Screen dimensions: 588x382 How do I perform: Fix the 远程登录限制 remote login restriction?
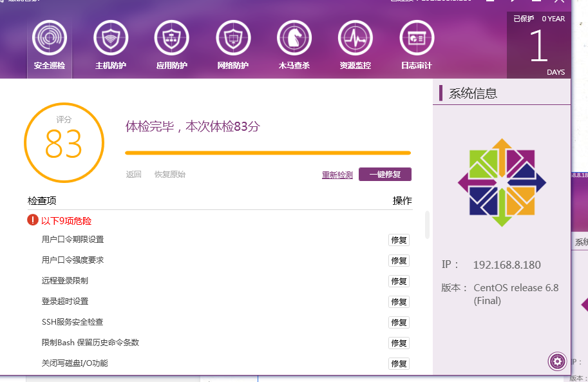[399, 281]
